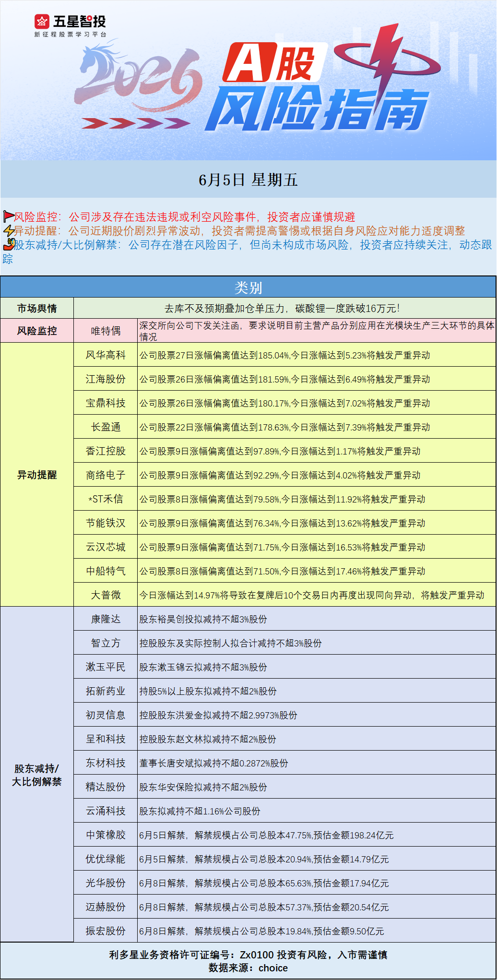Click the 大普微 14.97% description text
The width and height of the screenshot is (497, 980).
click(x=312, y=595)
